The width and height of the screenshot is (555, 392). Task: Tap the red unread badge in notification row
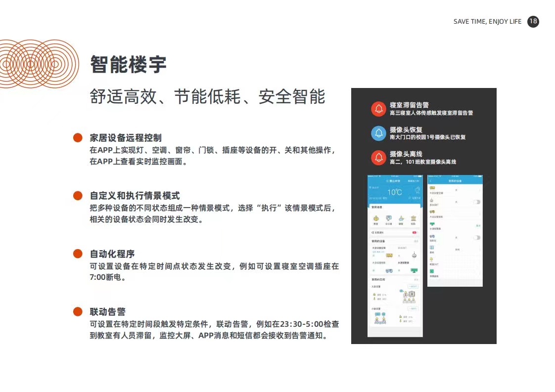click(415, 232)
